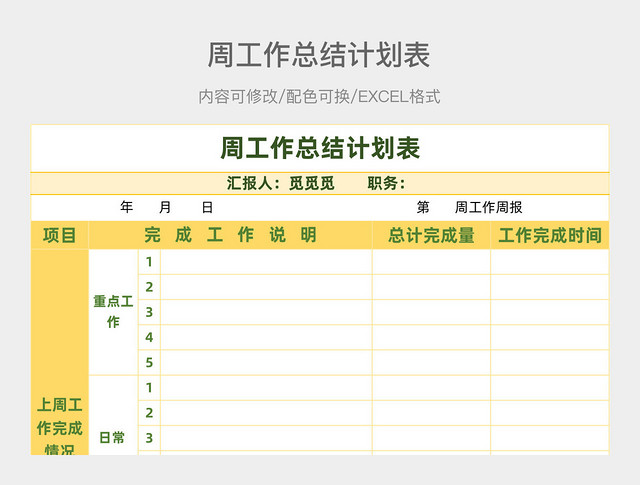Select the 日常 category cell
The image size is (640, 485).
tap(113, 415)
